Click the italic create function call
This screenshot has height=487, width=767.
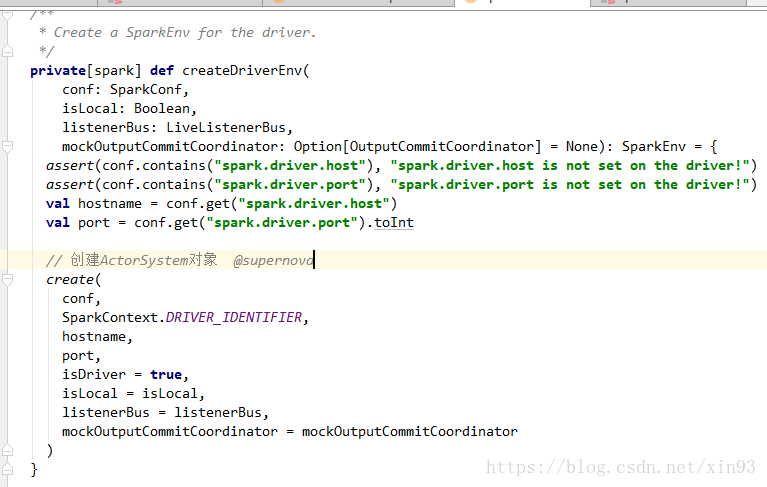pos(69,280)
